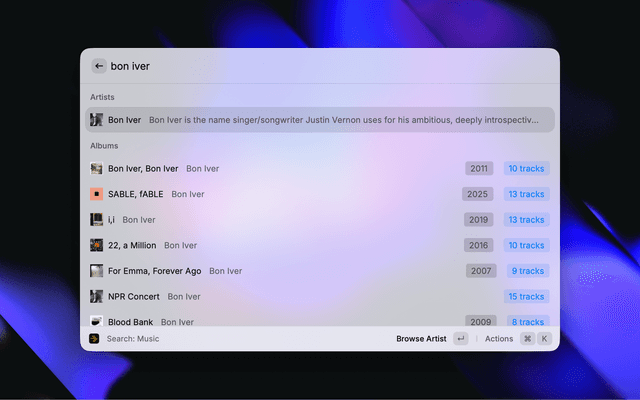Click the 2007 year tag

coord(481,271)
